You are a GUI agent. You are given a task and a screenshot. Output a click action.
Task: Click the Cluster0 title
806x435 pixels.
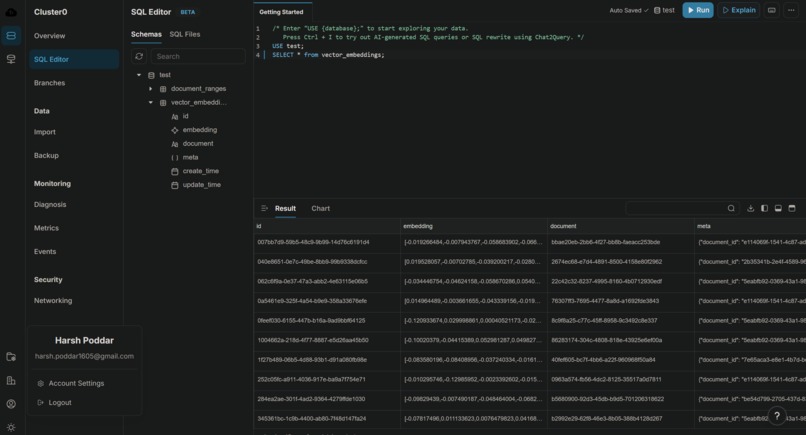tap(50, 12)
